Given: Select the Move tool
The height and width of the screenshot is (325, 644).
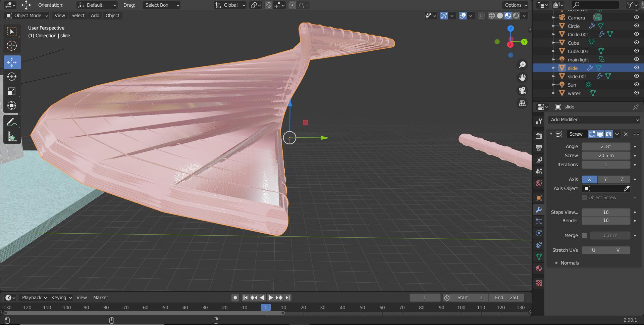Looking at the screenshot, I should 12,62.
